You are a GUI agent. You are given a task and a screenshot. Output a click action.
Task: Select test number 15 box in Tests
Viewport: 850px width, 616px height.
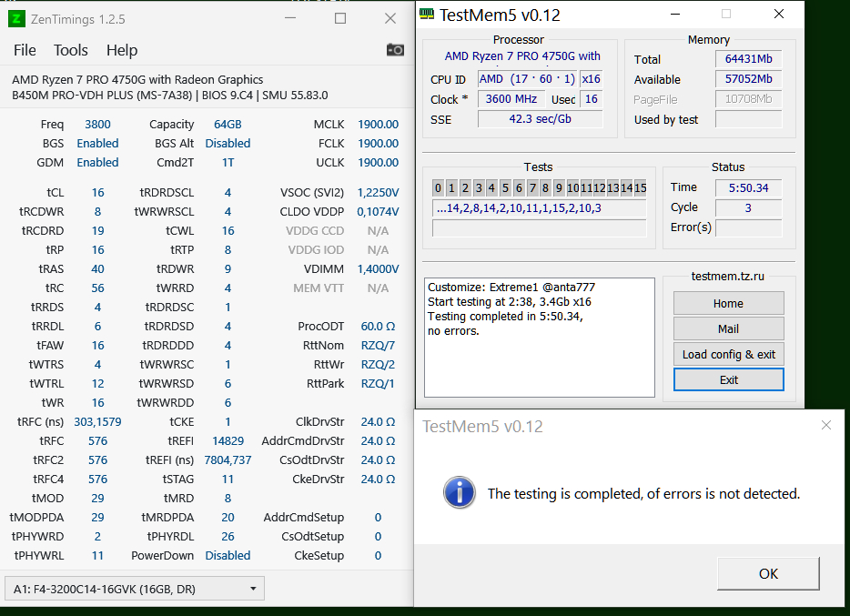click(640, 188)
